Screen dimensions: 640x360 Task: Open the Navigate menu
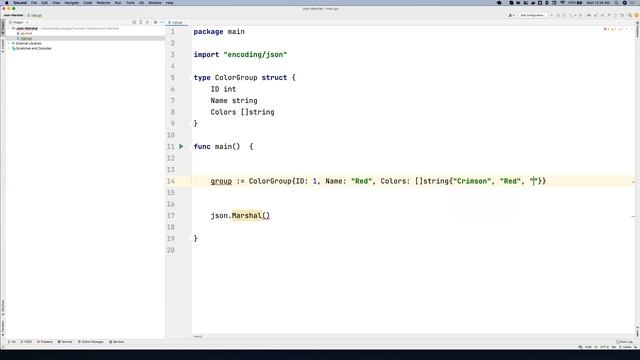72,3
